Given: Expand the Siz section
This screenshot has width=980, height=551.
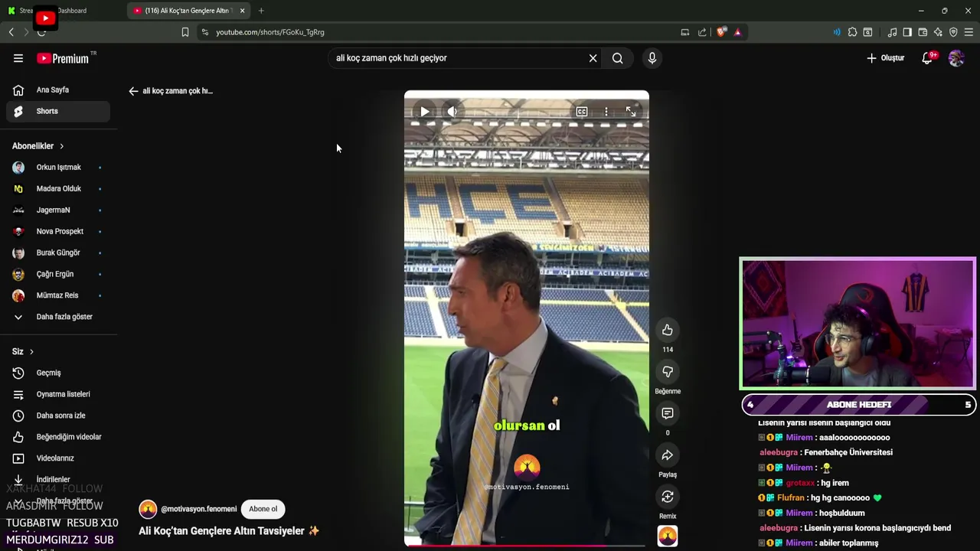Looking at the screenshot, I should pyautogui.click(x=23, y=352).
